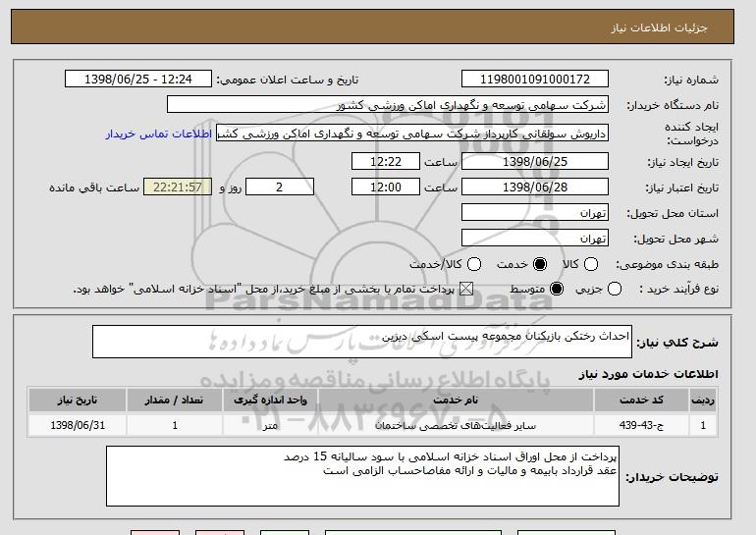The width and height of the screenshot is (756, 535).
Task: Click the شماره نیاز field 1198001091000172
Action: (x=535, y=80)
